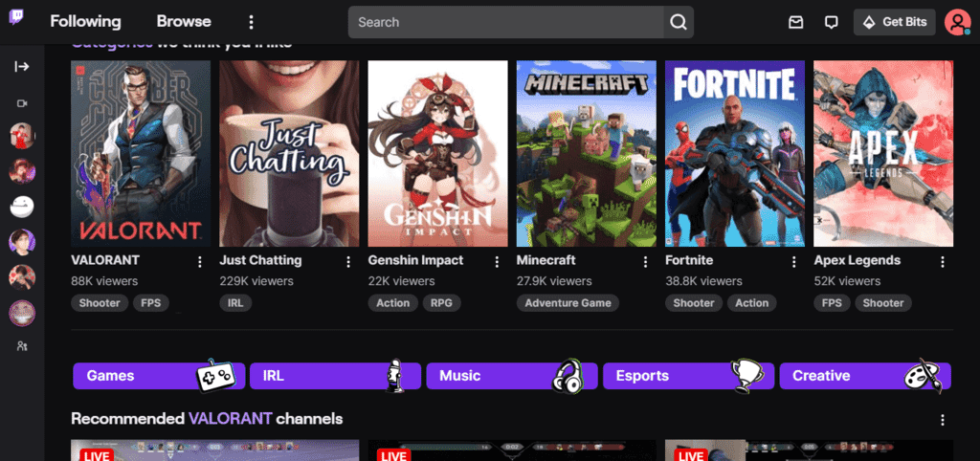The height and width of the screenshot is (461, 980).
Task: Open the middle live VALORANT stream preview
Action: coord(512,450)
